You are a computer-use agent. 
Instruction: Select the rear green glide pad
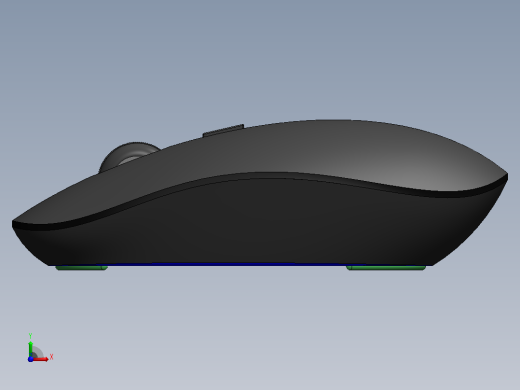(386, 268)
